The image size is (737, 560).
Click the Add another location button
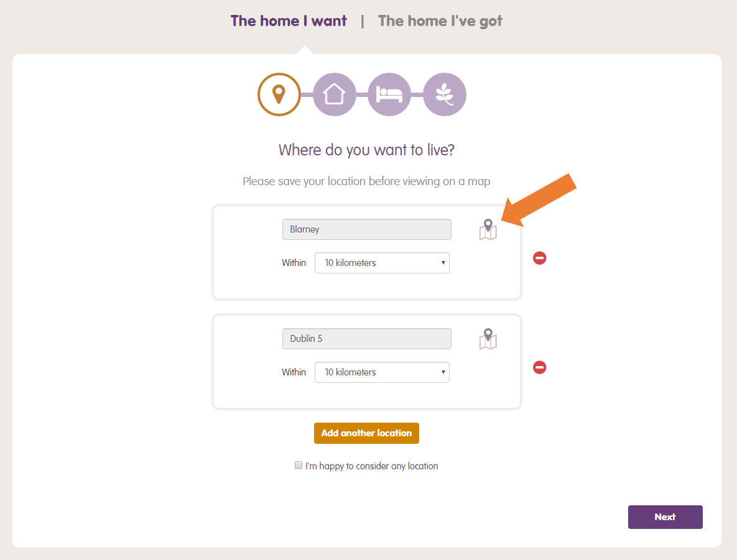[x=366, y=433]
